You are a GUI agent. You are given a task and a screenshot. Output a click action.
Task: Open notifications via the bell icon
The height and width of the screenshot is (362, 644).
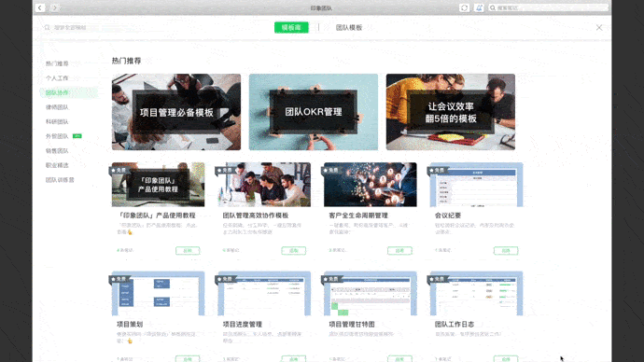pyautogui.click(x=479, y=7)
